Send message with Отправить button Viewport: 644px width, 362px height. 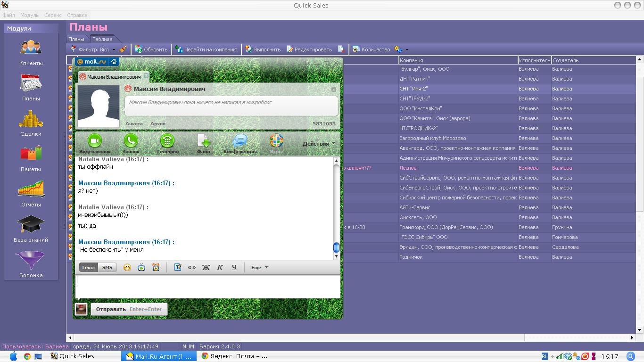[129, 309]
